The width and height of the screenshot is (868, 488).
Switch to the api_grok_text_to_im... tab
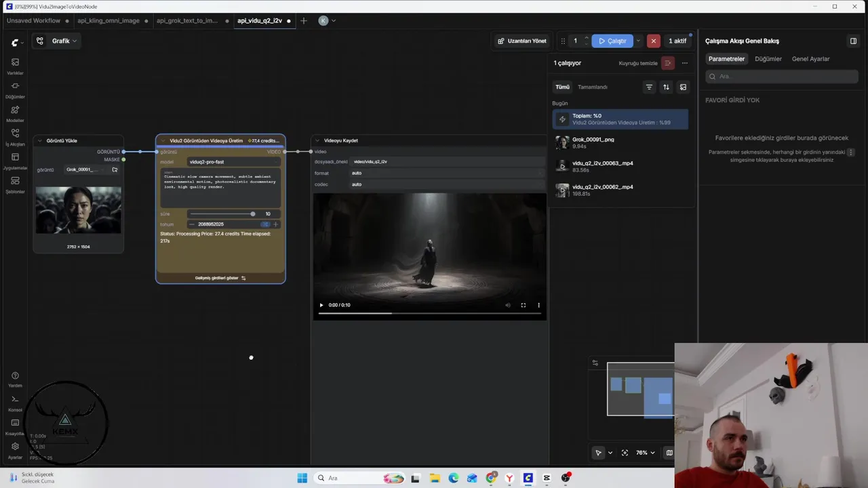(188, 21)
